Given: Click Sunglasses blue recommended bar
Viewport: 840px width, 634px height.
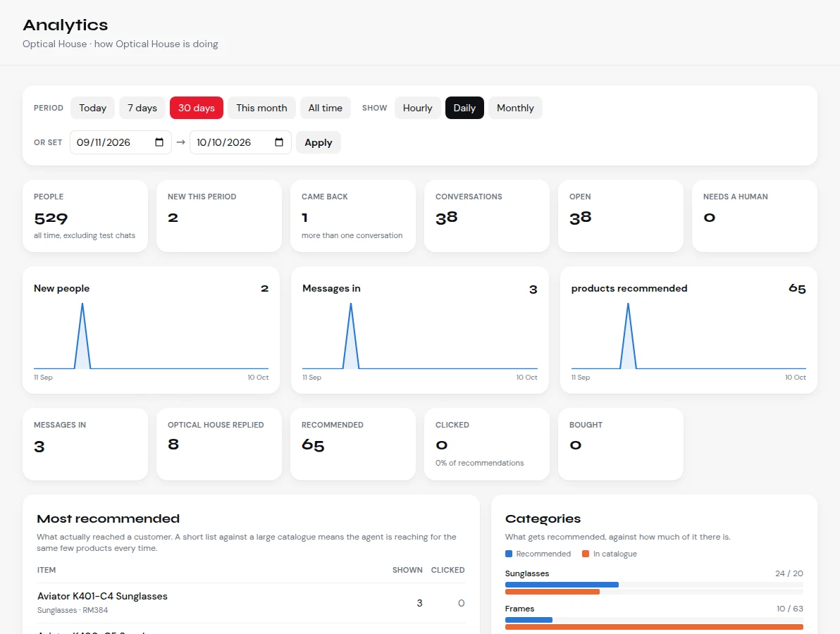Looking at the screenshot, I should pyautogui.click(x=562, y=585).
